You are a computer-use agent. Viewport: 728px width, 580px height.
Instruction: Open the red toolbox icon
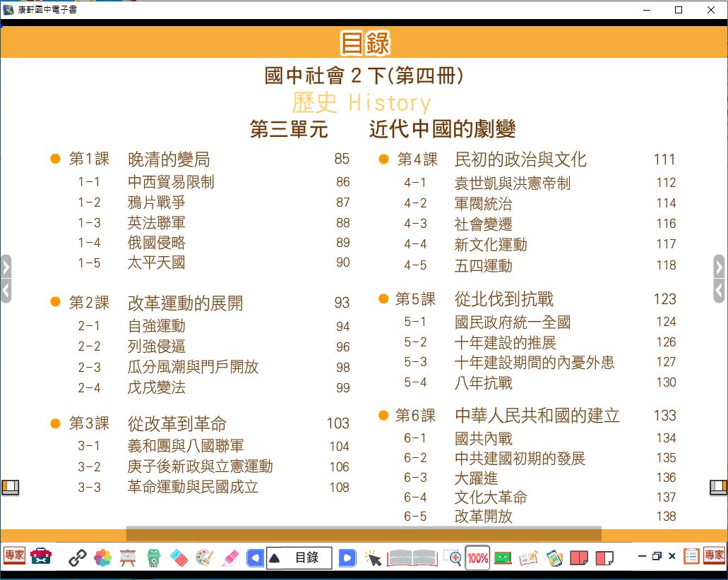(41, 557)
